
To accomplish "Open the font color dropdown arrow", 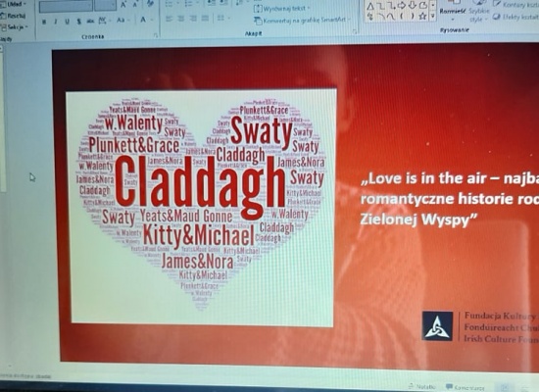I will tap(152, 20).
